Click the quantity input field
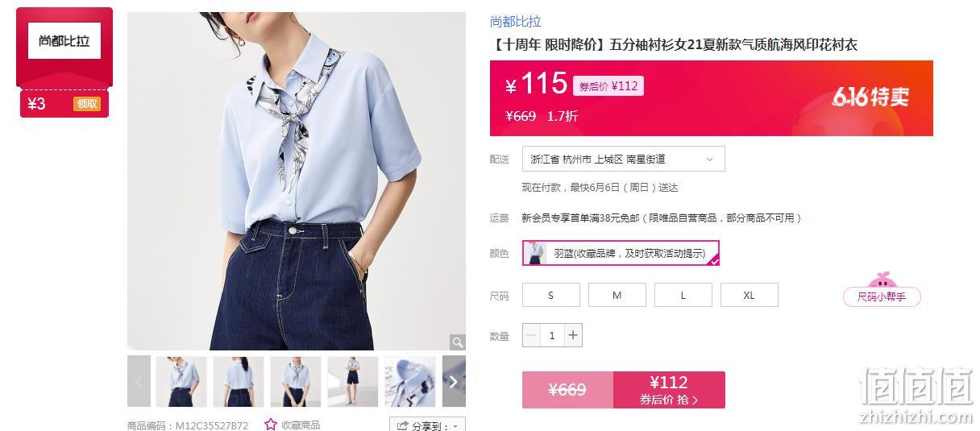The image size is (980, 431). click(x=552, y=335)
